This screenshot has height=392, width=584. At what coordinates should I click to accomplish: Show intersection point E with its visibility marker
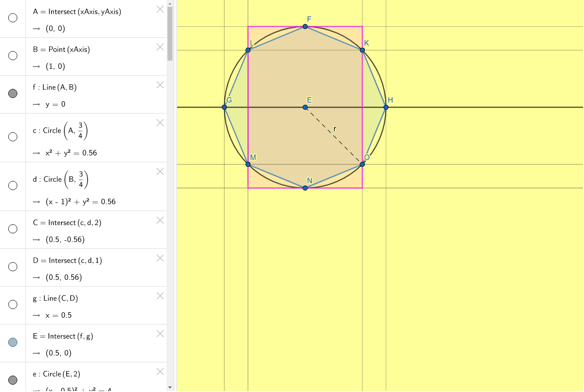12,342
